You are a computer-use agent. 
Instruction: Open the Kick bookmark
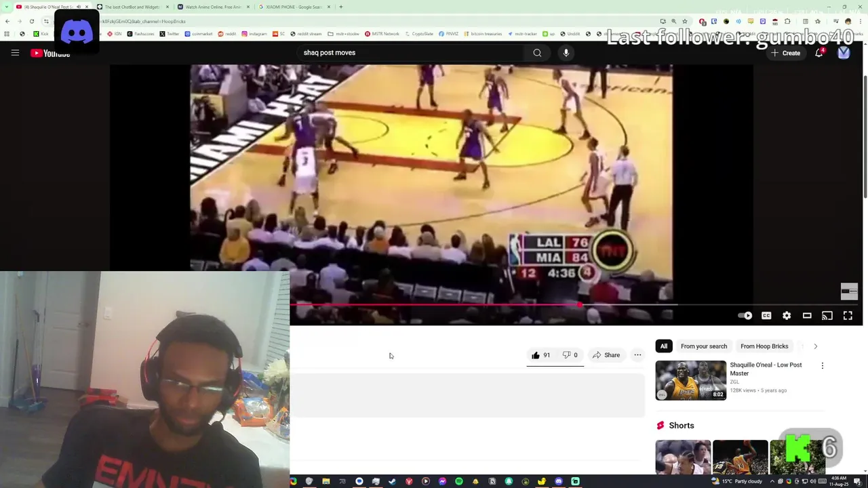click(41, 34)
